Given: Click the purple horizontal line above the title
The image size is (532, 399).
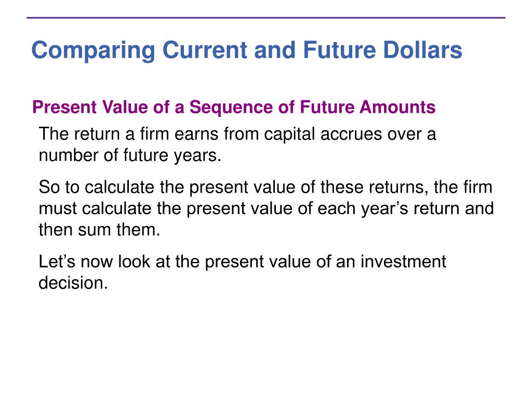Looking at the screenshot, I should pyautogui.click(x=266, y=18).
